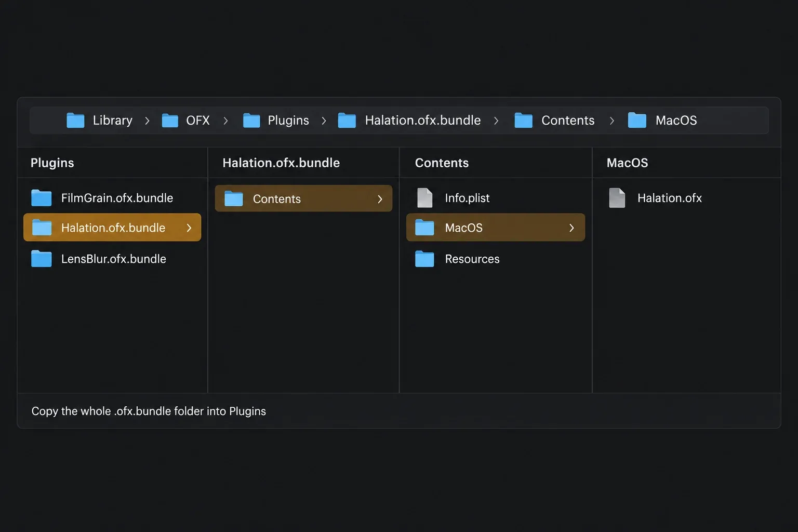
Task: Select the LensBlur.ofx.bundle row
Action: pyautogui.click(x=112, y=259)
